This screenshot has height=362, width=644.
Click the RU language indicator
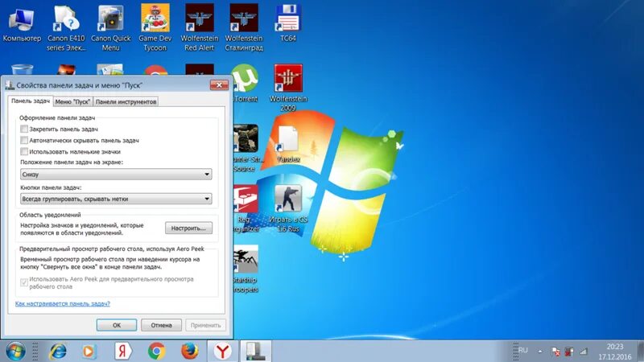[522, 350]
